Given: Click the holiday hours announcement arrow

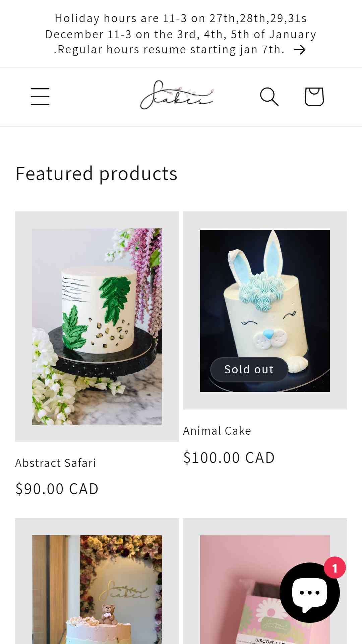Looking at the screenshot, I should click(x=299, y=50).
